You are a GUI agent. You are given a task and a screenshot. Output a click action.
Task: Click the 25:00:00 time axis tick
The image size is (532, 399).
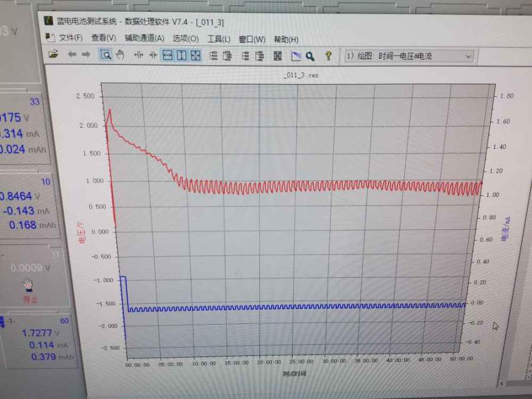tap(301, 362)
